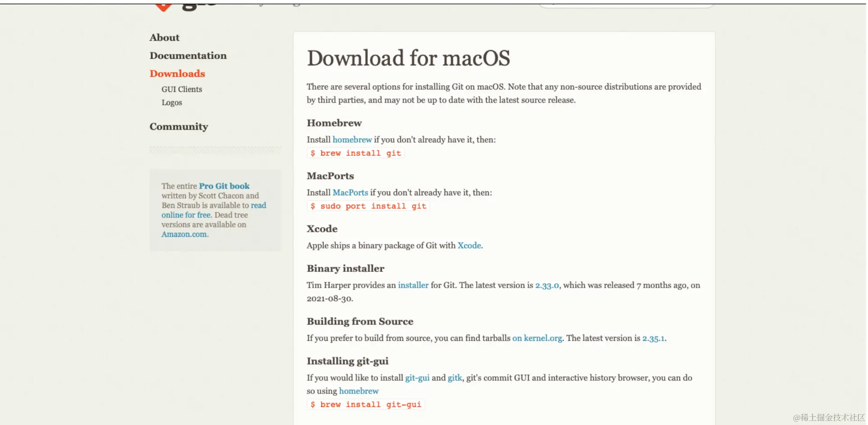The width and height of the screenshot is (868, 425).
Task: Click the Homebrew section heading
Action: [334, 123]
